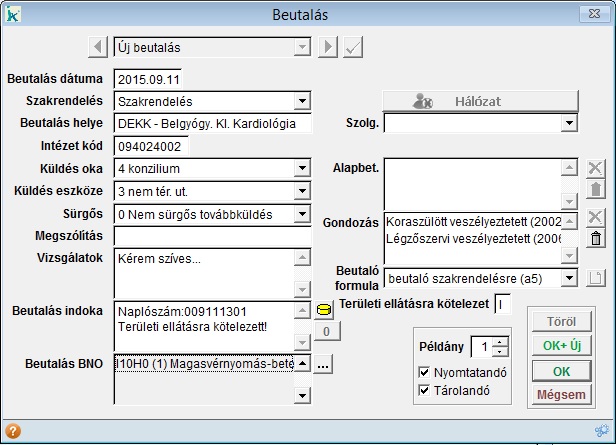Click the Mégsem cancel button
Screen dimensions: 616x445
(x=561, y=394)
